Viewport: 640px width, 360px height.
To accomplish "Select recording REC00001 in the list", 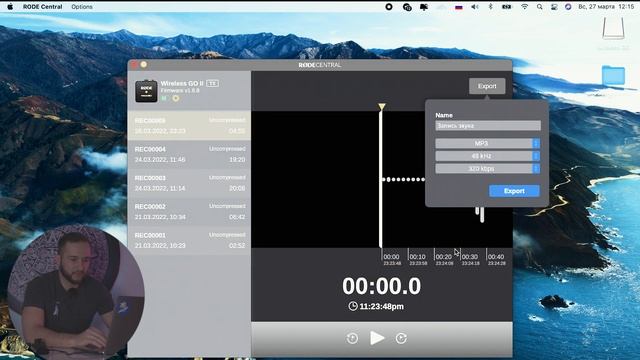I will pos(189,240).
